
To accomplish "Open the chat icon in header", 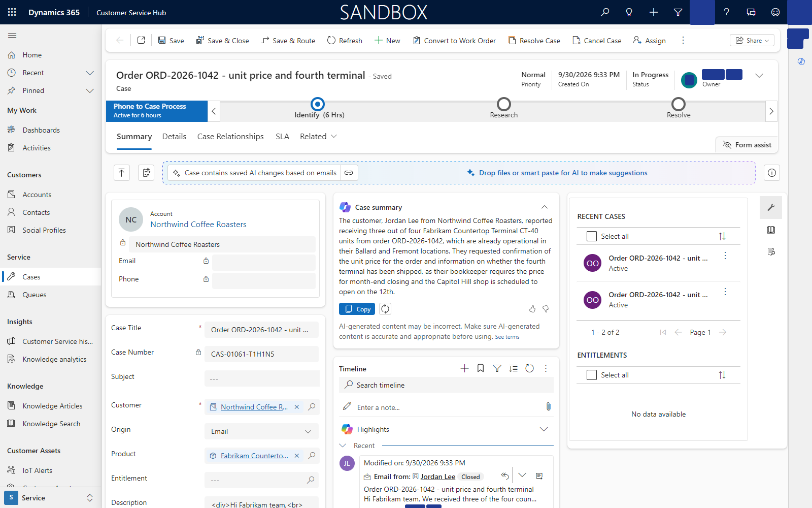I will 751,12.
